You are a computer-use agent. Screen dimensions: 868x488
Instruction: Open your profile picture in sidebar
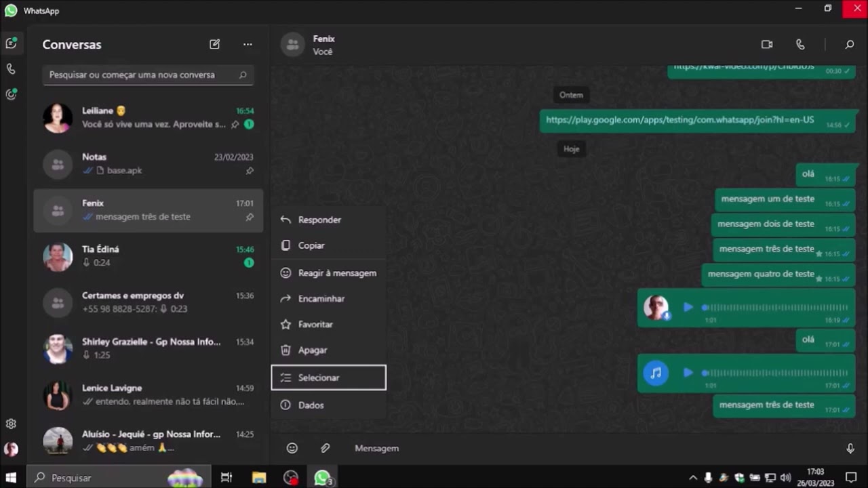11,449
